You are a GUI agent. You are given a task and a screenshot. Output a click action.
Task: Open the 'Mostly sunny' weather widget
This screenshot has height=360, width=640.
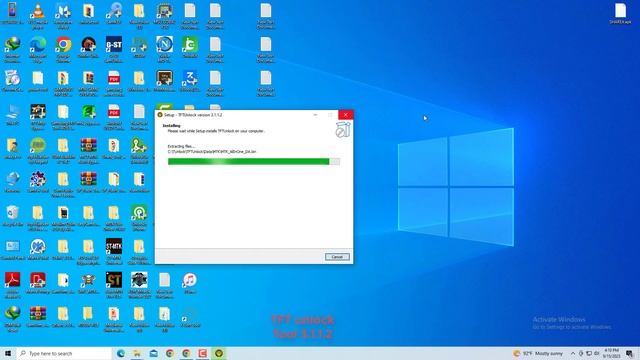click(539, 353)
